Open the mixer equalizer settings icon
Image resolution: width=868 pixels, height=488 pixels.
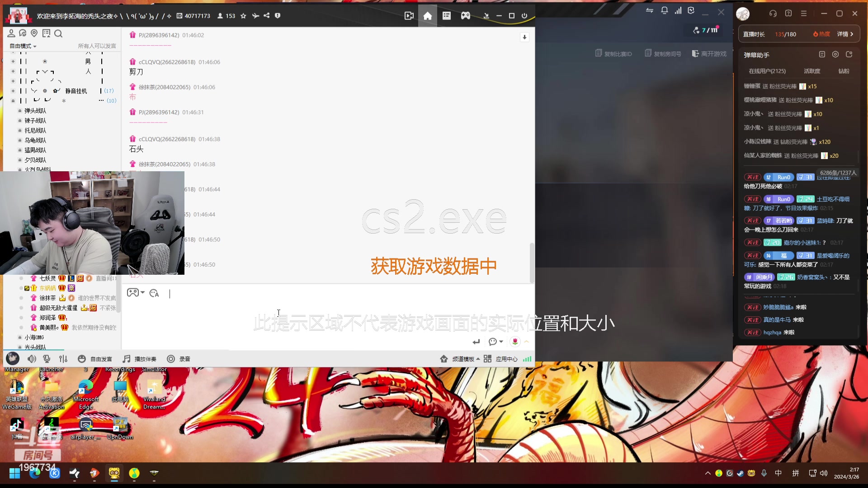[x=63, y=359]
